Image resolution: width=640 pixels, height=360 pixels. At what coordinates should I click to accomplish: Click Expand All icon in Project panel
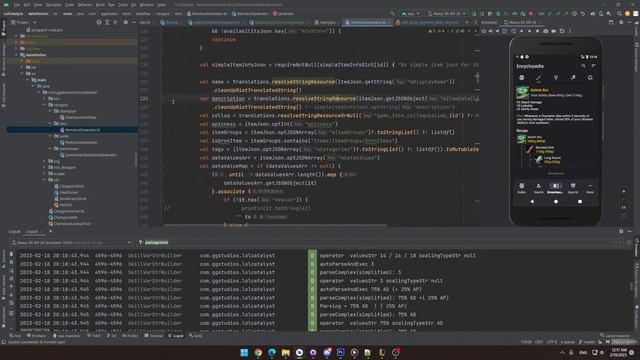tap(107, 22)
